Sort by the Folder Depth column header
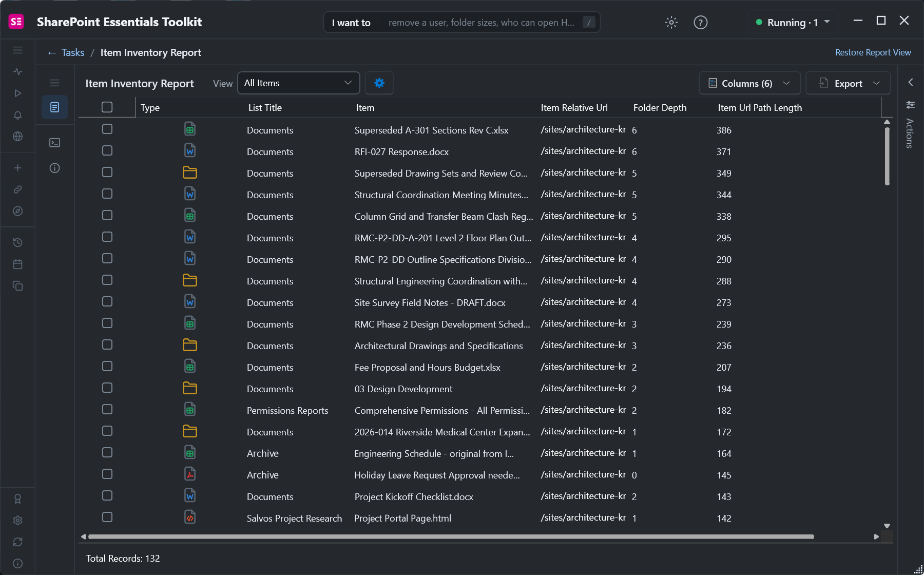This screenshot has height=575, width=924. pyautogui.click(x=660, y=107)
